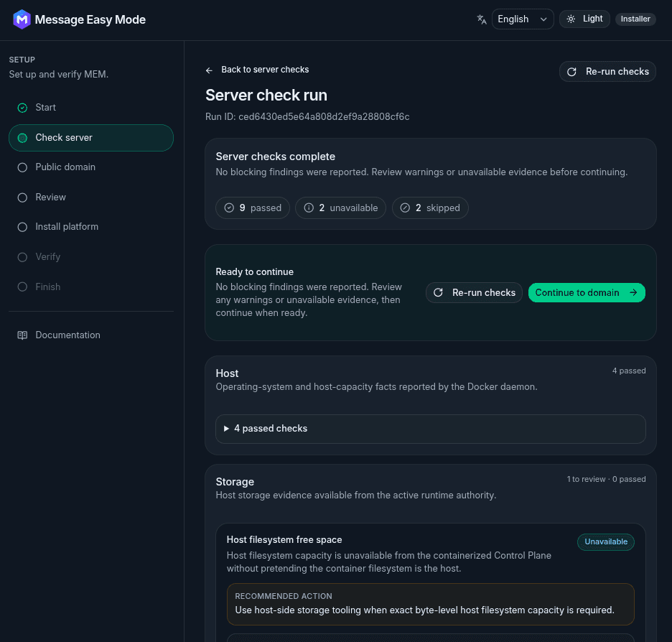This screenshot has width=672, height=642.
Task: Click the Host filesystem free space title
Action: [284, 539]
